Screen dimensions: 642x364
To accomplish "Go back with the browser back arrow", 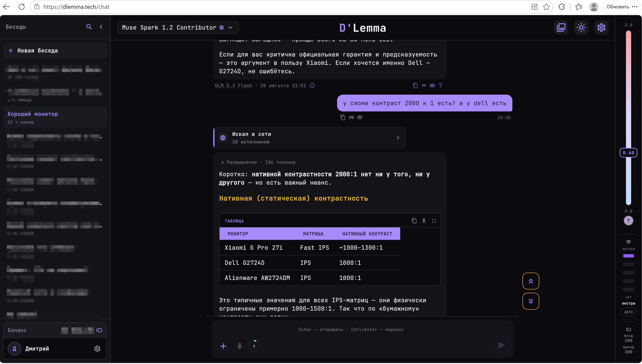I will click(x=7, y=7).
